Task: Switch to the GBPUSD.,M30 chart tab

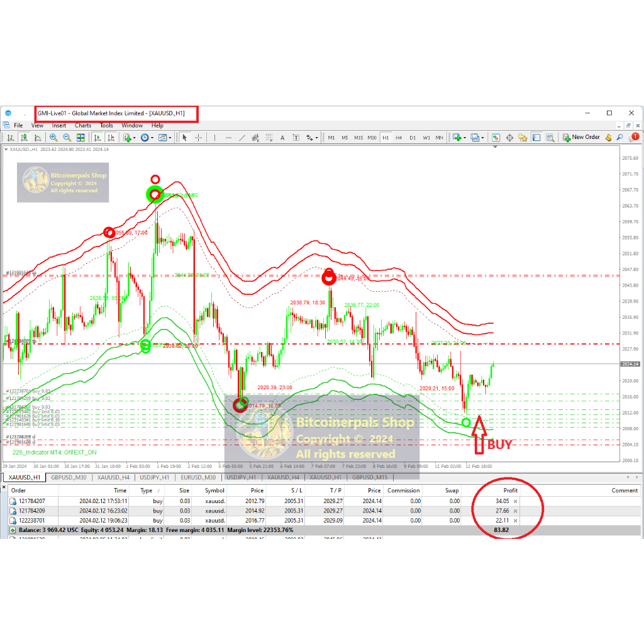Action: click(67, 477)
